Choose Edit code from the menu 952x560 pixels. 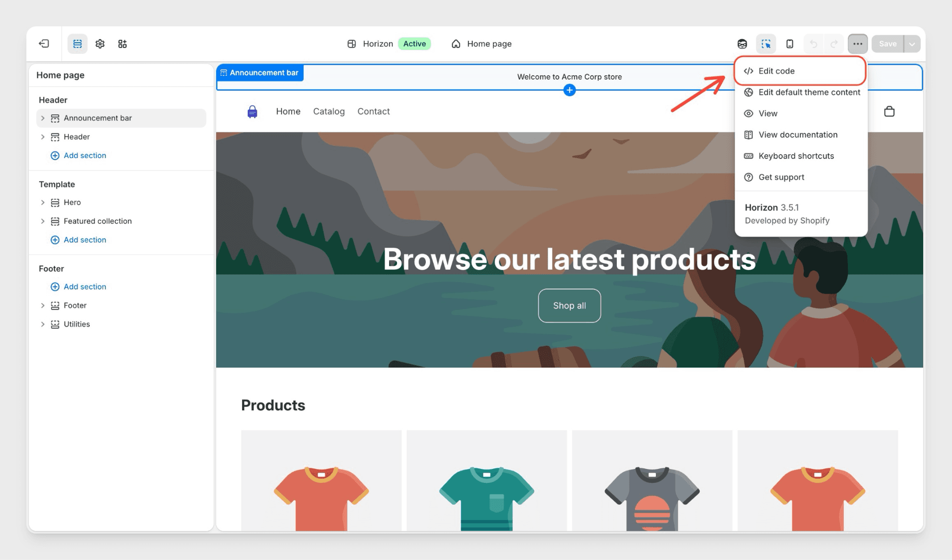(x=800, y=71)
